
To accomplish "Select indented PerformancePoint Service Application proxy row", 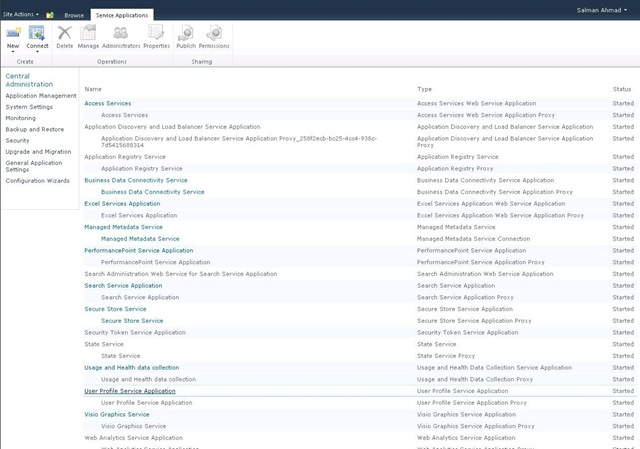I will [x=360, y=262].
